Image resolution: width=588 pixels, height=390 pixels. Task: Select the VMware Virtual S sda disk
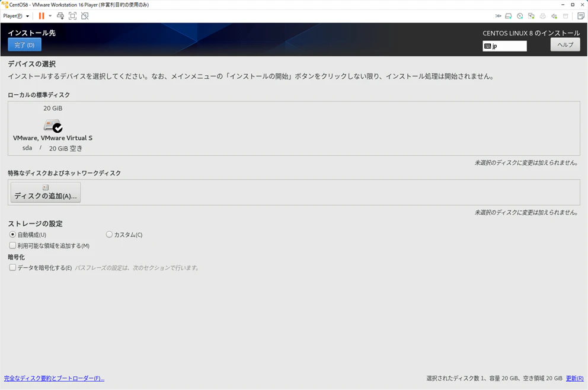coord(53,128)
